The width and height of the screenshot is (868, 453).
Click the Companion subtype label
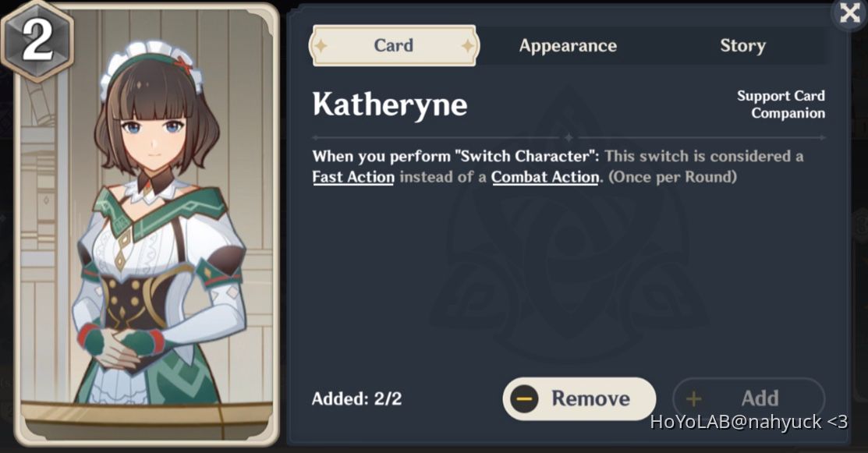788,113
